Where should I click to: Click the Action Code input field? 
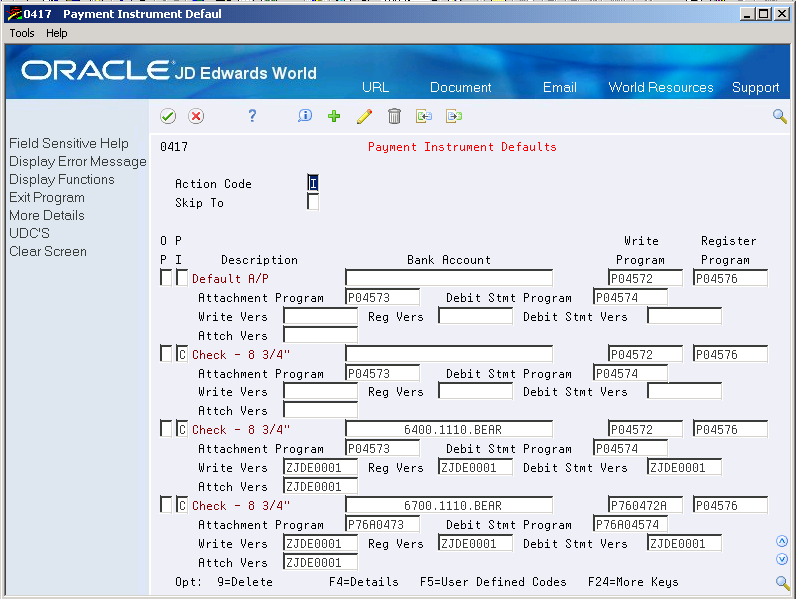click(313, 183)
